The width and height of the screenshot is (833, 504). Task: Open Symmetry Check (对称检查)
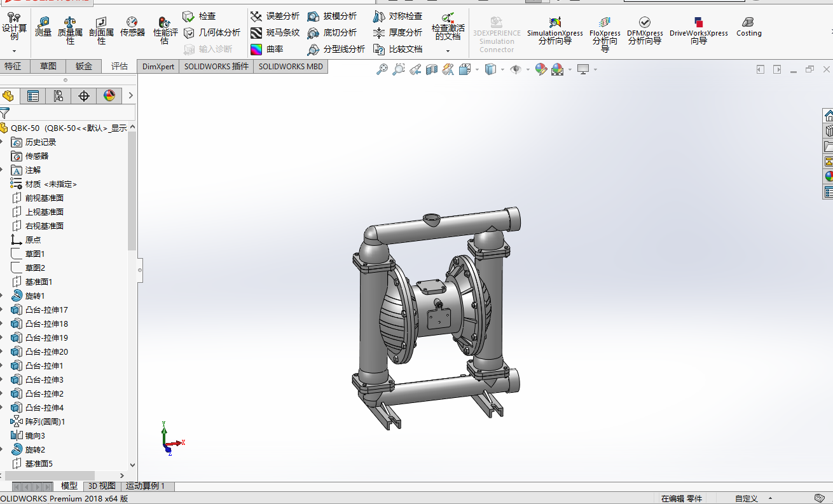tap(397, 16)
